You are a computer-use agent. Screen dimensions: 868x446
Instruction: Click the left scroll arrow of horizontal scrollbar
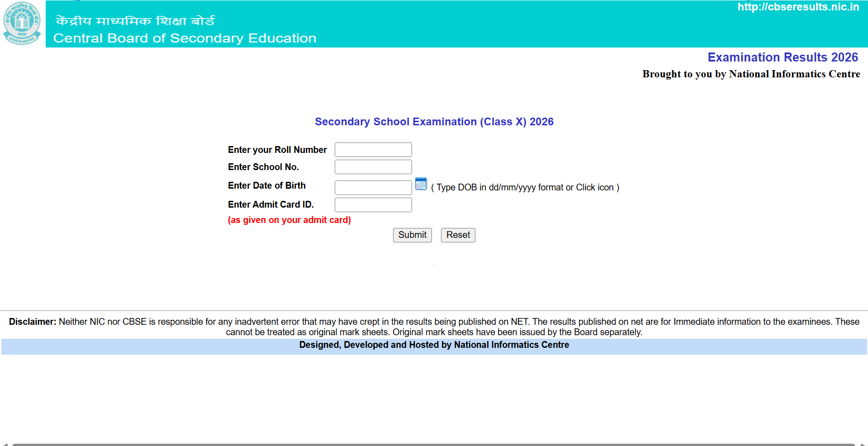tap(5, 444)
